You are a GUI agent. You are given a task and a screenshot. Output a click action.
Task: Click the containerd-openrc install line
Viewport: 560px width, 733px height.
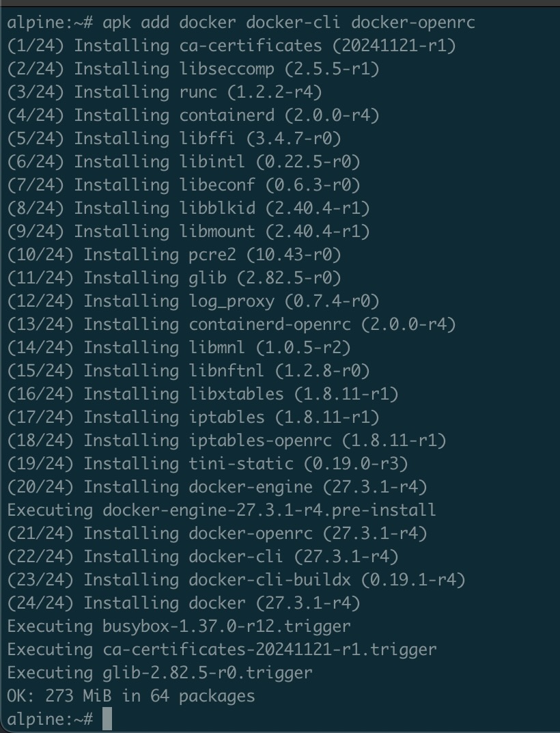(x=232, y=324)
